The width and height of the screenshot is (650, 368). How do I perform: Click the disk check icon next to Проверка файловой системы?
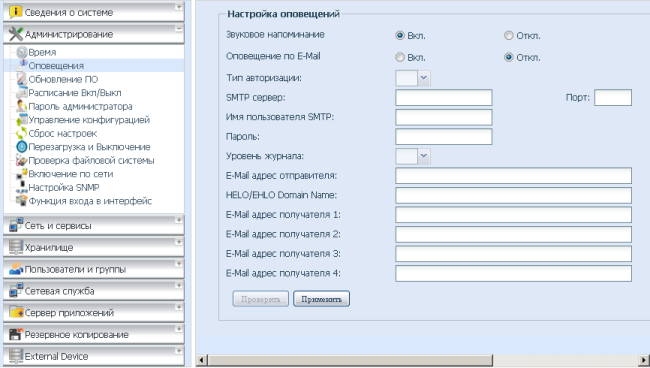(x=22, y=160)
